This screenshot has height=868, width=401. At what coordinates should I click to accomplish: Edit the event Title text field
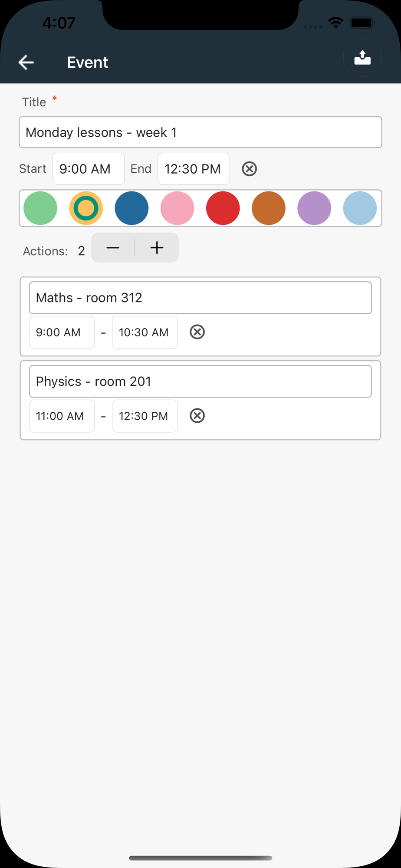pyautogui.click(x=200, y=132)
